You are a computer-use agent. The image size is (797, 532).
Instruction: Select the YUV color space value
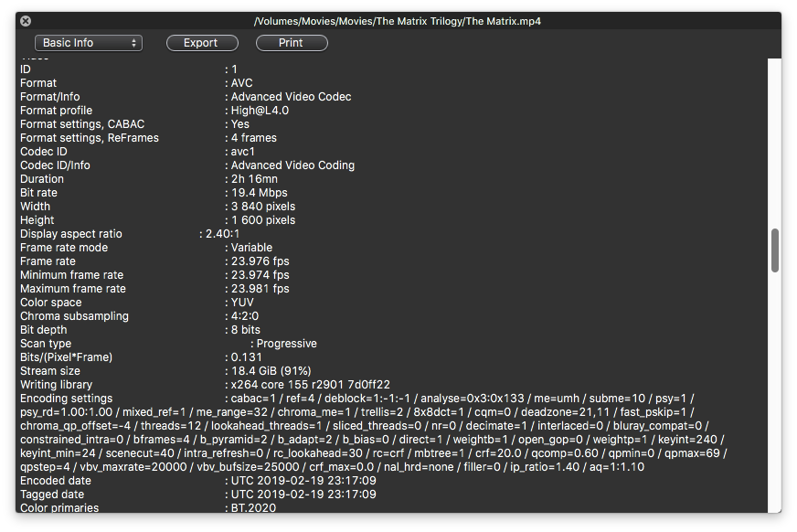[x=242, y=303]
